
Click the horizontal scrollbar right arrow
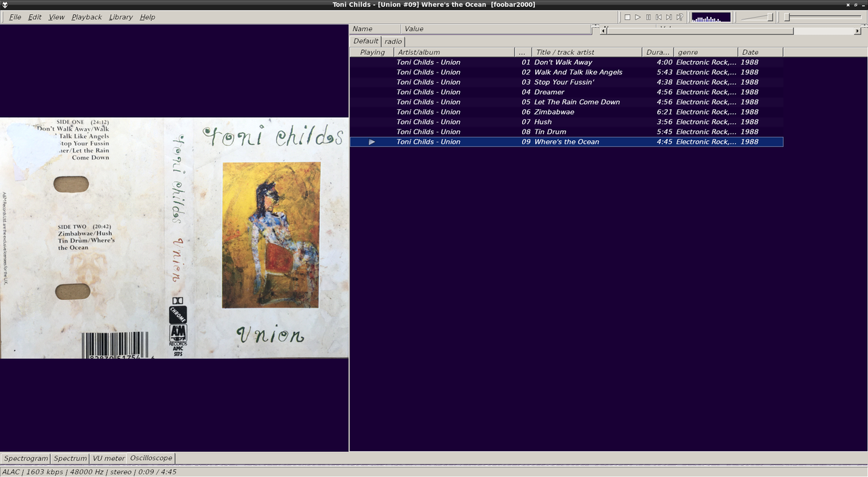tap(857, 30)
